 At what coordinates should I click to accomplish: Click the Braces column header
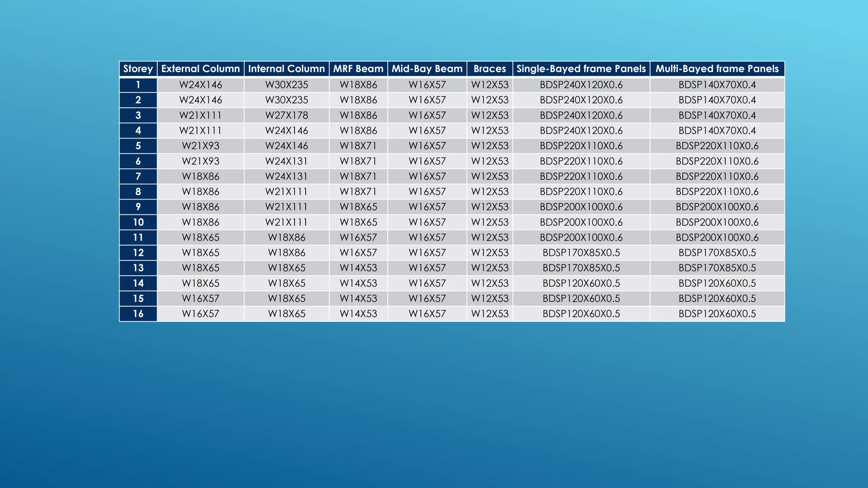[490, 69]
